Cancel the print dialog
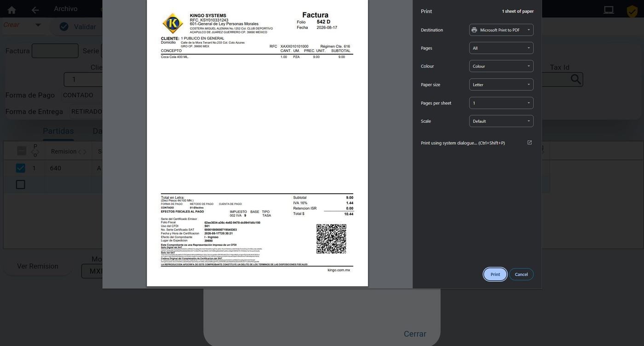The image size is (644, 346). pos(521,274)
